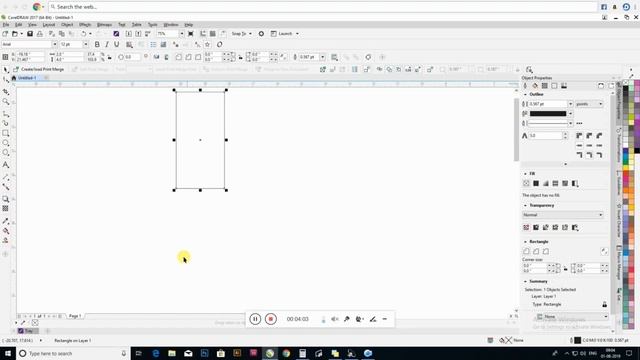Open outline line style settings (three dots)
The height and width of the screenshot is (360, 640).
pos(579,123)
